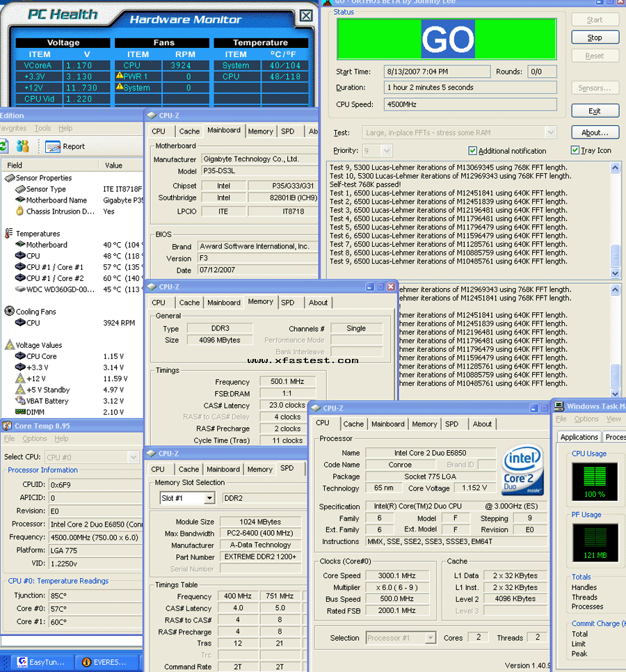626x672 pixels.
Task: Close the PC Health Hardware Monitor
Action: coord(306,16)
